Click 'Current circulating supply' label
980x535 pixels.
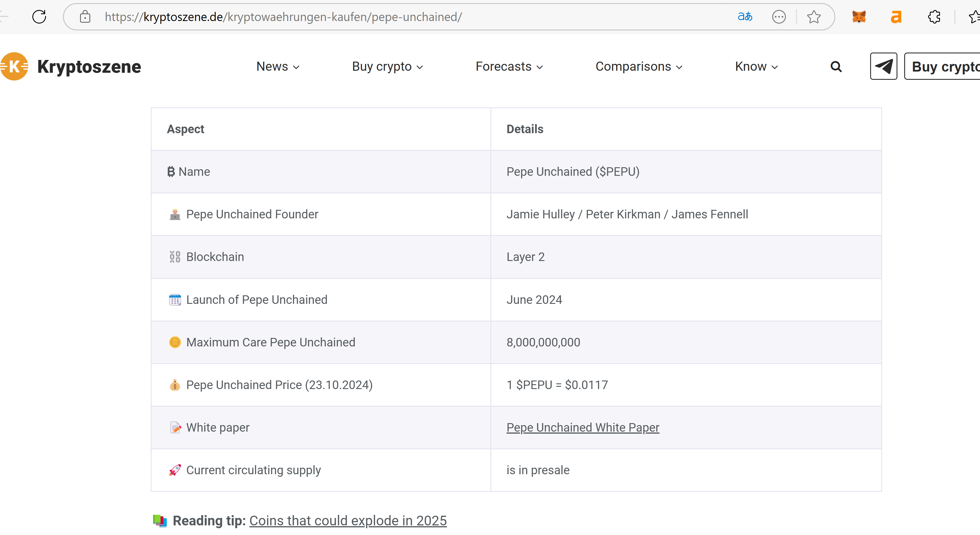point(253,470)
